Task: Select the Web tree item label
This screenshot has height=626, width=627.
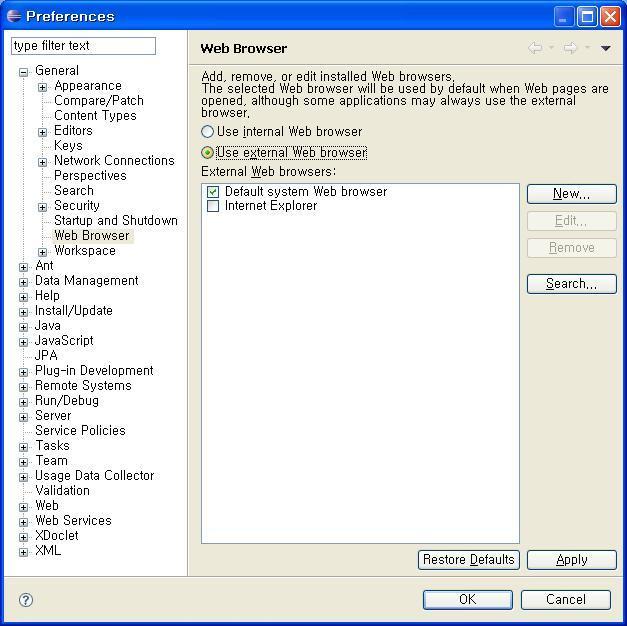Action: pyautogui.click(x=47, y=506)
